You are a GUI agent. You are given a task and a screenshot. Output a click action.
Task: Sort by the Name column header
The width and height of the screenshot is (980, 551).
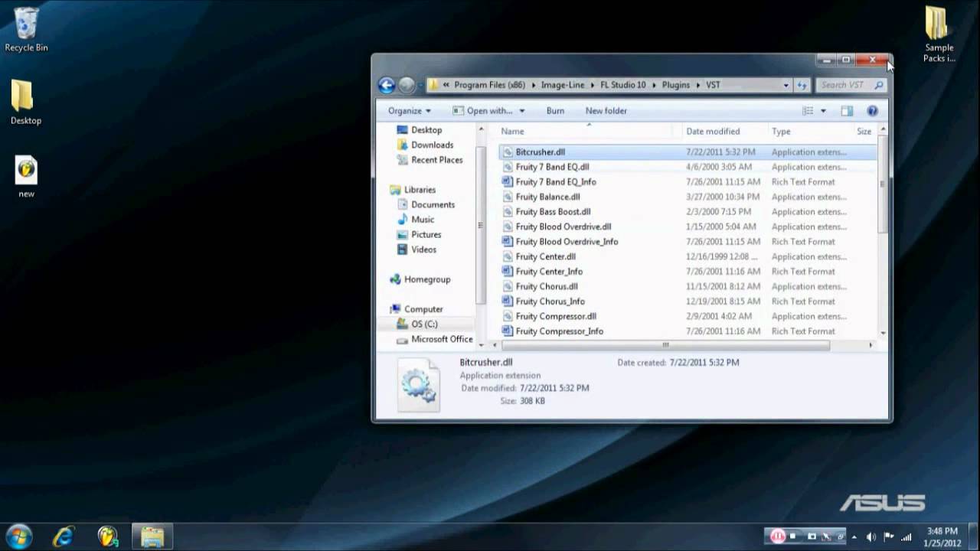585,132
